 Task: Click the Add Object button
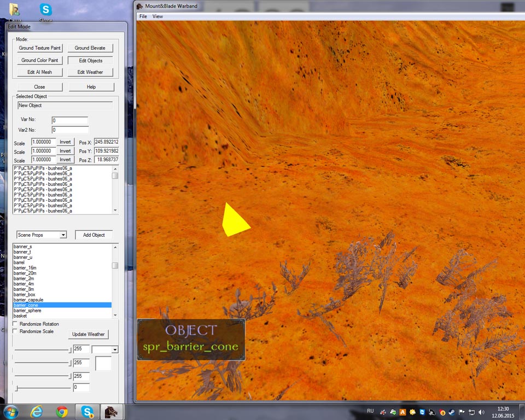(x=94, y=235)
